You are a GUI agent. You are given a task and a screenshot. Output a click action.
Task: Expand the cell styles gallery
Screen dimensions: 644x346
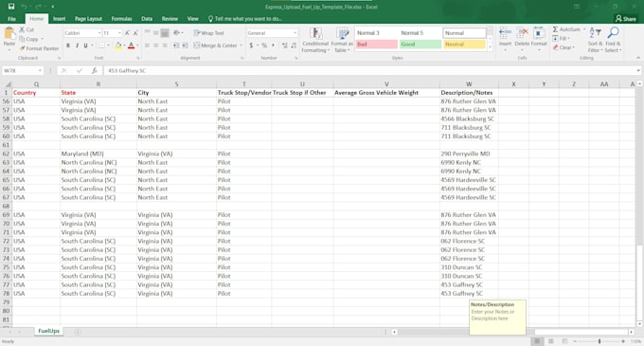pos(490,47)
